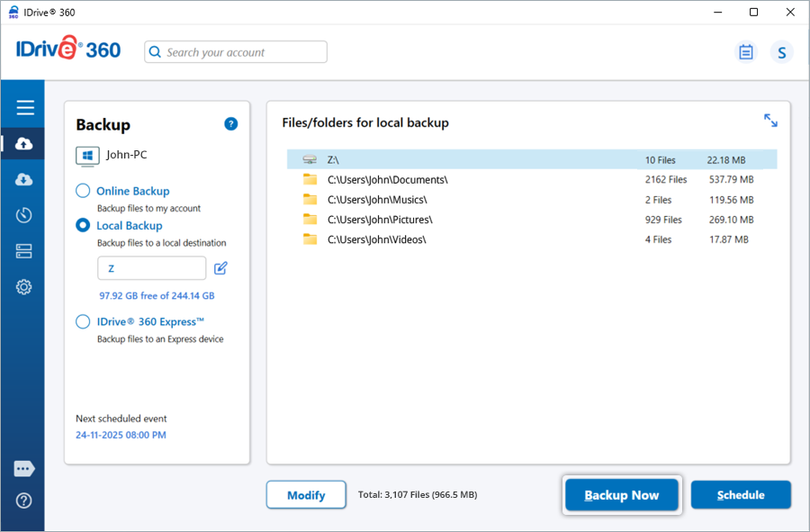Open the Help question mark icon

click(24, 500)
